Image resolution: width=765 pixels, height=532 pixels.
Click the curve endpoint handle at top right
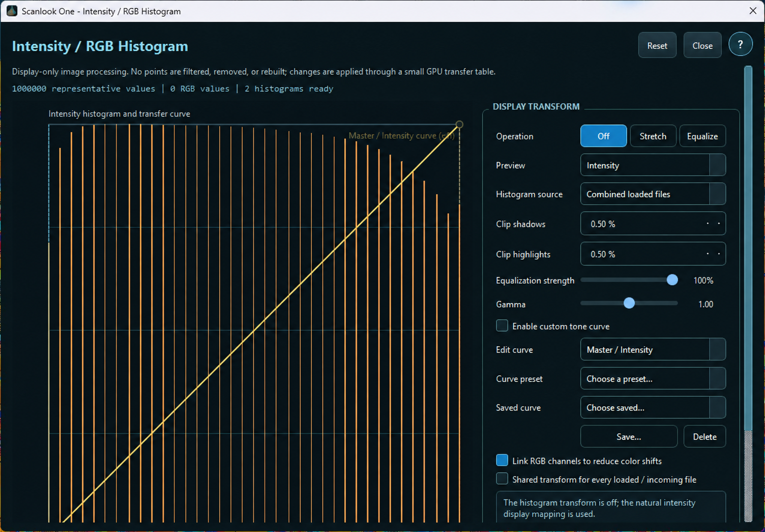(459, 124)
